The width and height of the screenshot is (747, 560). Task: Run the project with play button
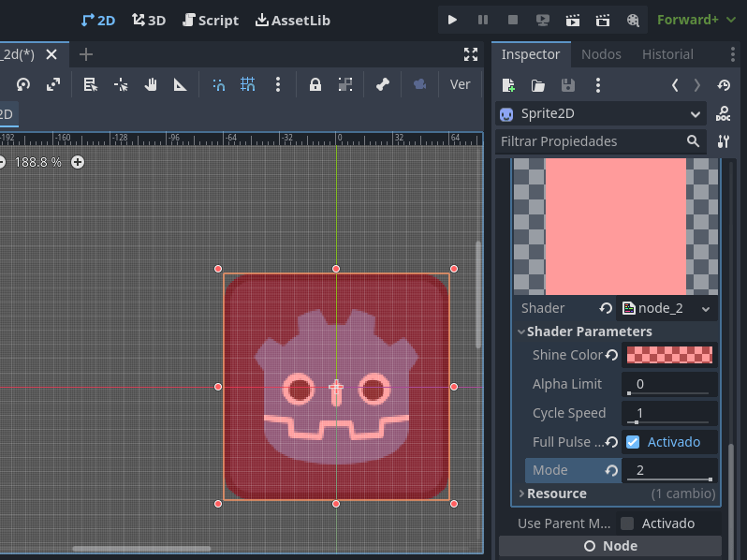452,20
